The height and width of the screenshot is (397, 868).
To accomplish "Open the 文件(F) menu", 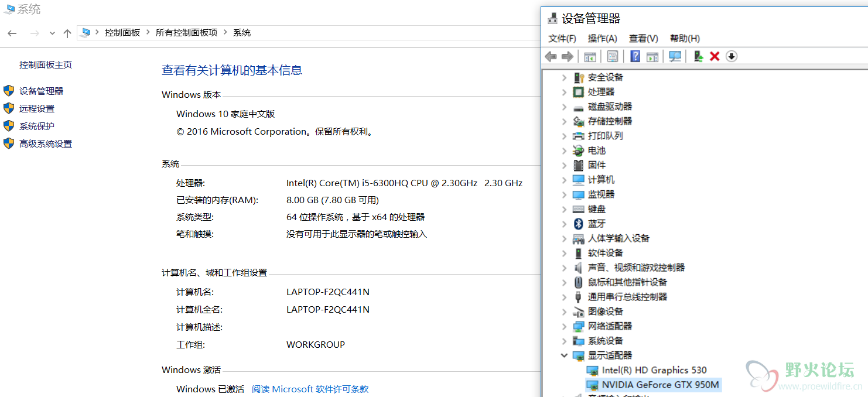I will [x=562, y=38].
